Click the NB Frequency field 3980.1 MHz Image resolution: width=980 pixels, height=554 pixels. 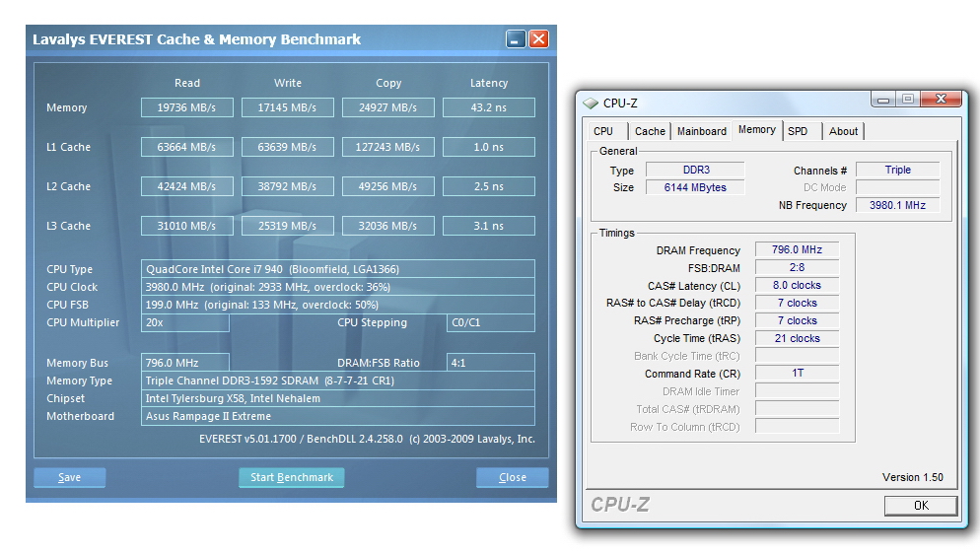tap(897, 205)
